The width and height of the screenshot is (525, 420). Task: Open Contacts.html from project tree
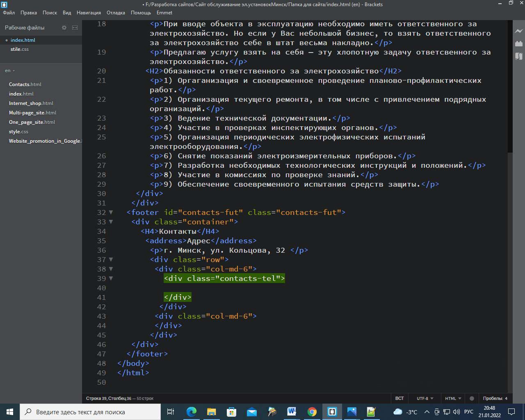coord(25,84)
